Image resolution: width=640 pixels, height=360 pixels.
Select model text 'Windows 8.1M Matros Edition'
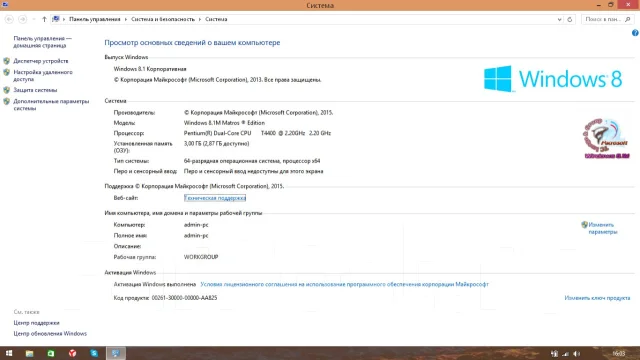[x=224, y=123]
